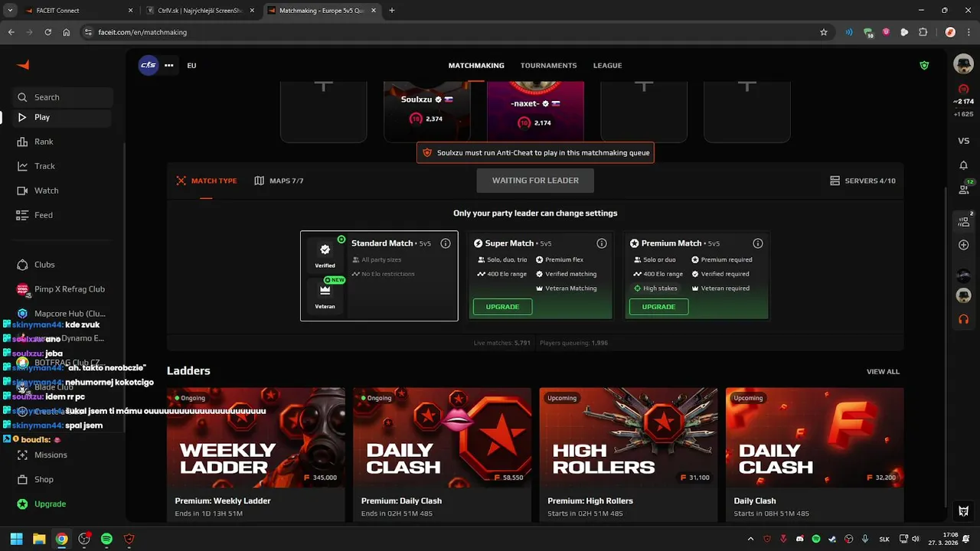Open the user avatar at the right sidebar top

pyautogui.click(x=963, y=64)
